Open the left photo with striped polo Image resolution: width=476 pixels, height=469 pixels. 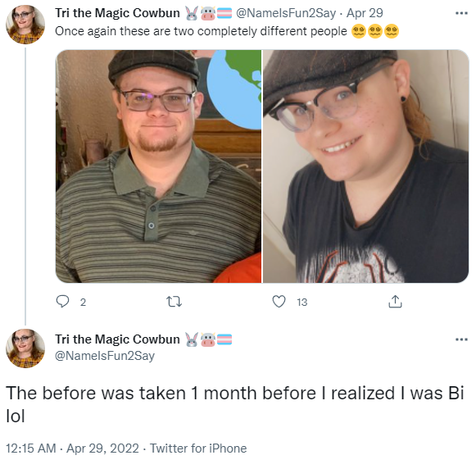158,166
